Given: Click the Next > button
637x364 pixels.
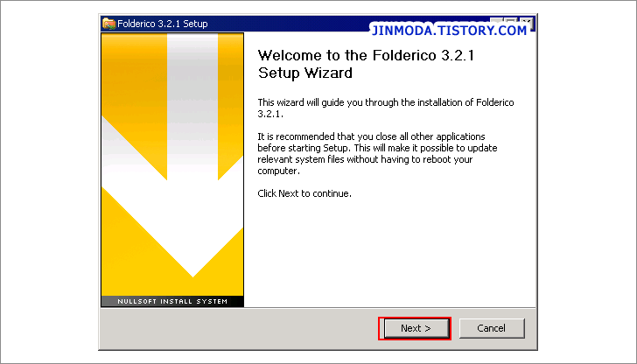Looking at the screenshot, I should [x=416, y=328].
